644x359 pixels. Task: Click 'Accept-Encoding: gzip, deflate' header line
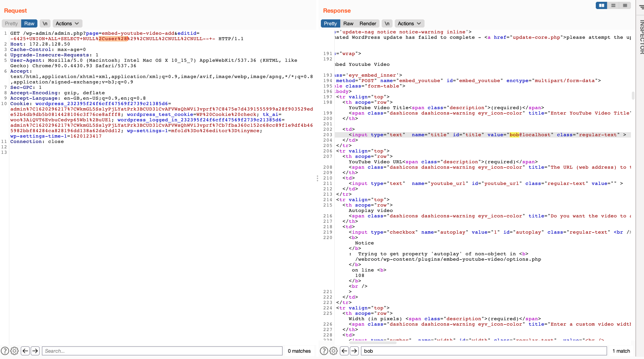57,93
